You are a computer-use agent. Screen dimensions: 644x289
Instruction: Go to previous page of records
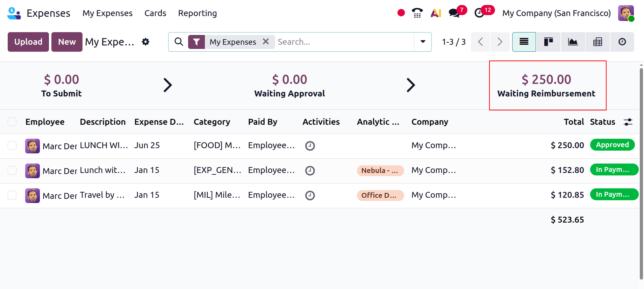[481, 42]
